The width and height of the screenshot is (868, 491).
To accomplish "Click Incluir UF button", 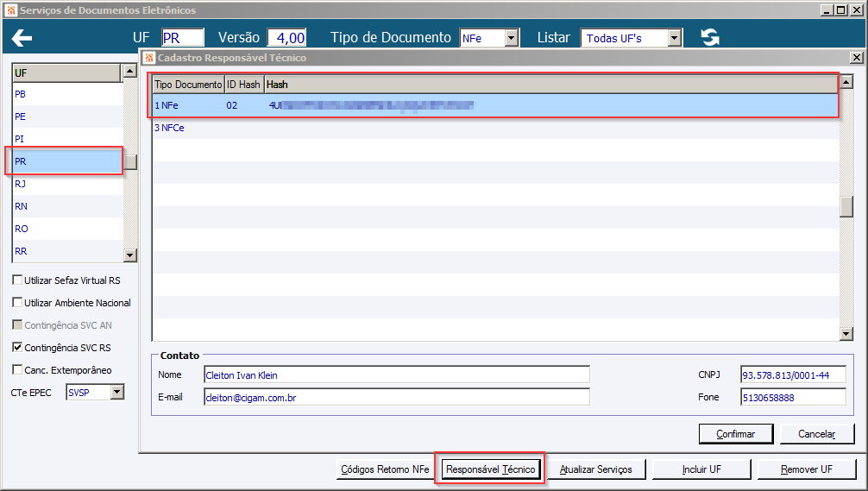I will point(701,469).
